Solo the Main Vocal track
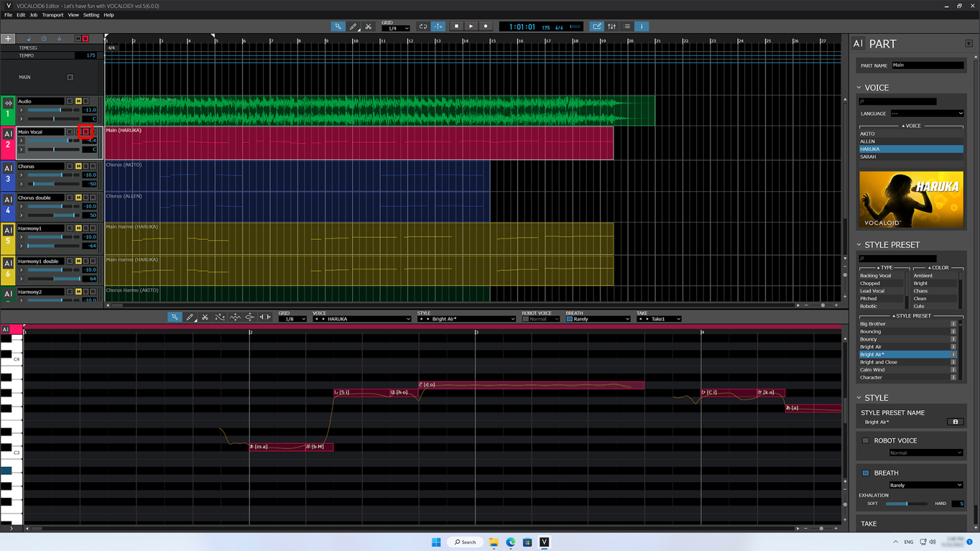980x551 pixels. [x=85, y=132]
